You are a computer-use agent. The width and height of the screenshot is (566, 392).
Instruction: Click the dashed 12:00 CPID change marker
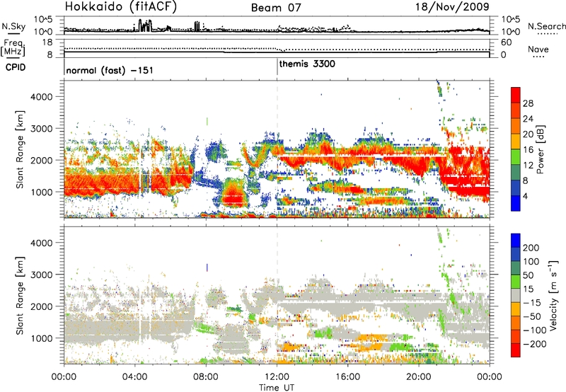[x=277, y=148]
